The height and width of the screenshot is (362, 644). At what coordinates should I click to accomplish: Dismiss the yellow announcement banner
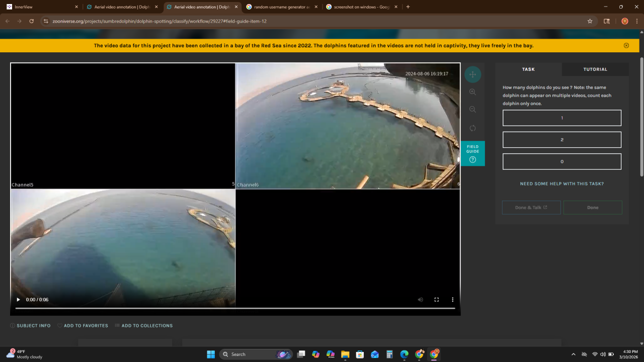(x=626, y=45)
